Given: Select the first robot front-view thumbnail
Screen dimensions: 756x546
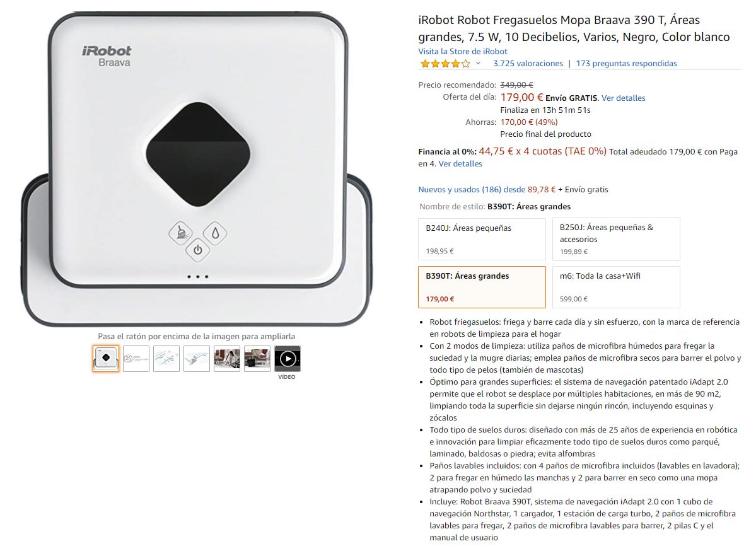Looking at the screenshot, I should (x=106, y=359).
